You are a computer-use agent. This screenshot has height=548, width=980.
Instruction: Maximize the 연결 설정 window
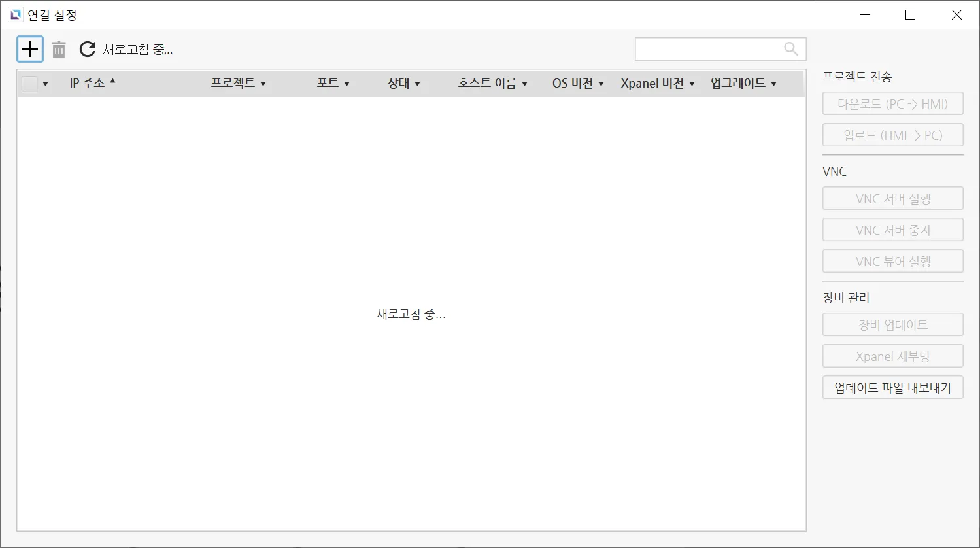[910, 14]
